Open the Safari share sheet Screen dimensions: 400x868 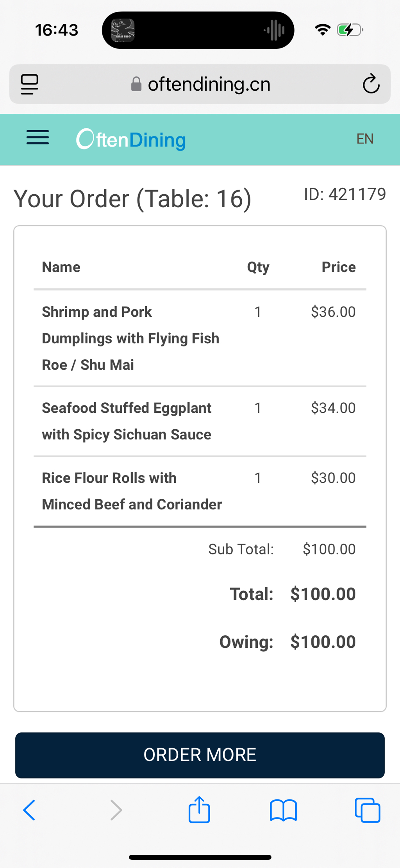pyautogui.click(x=199, y=810)
